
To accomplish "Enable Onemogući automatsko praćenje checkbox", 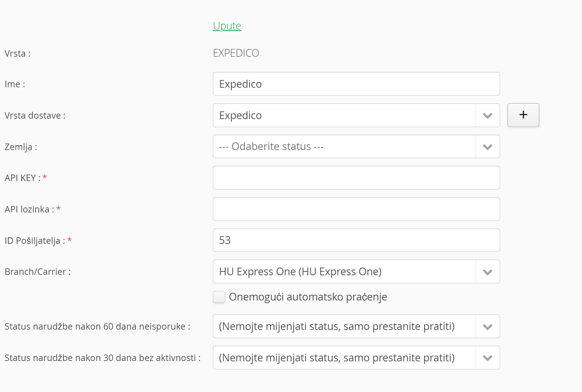I will (219, 297).
